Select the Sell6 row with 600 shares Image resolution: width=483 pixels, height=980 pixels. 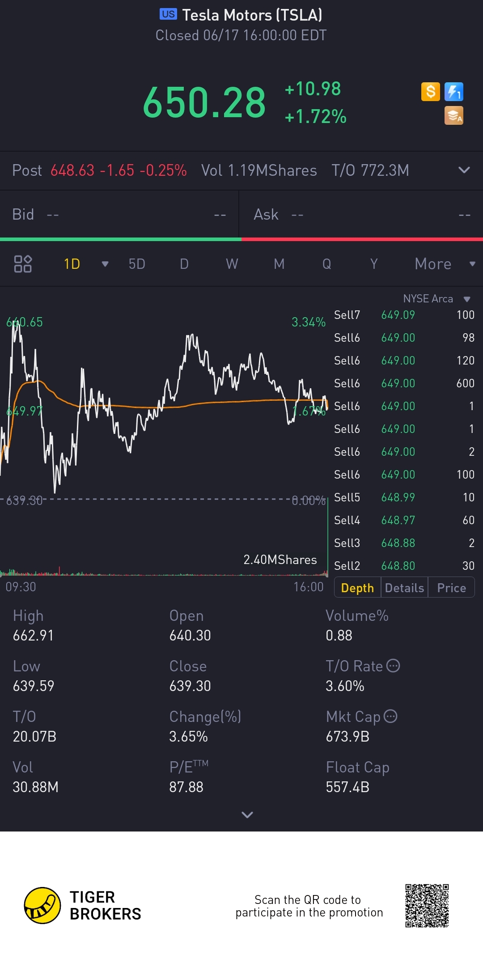tap(404, 383)
